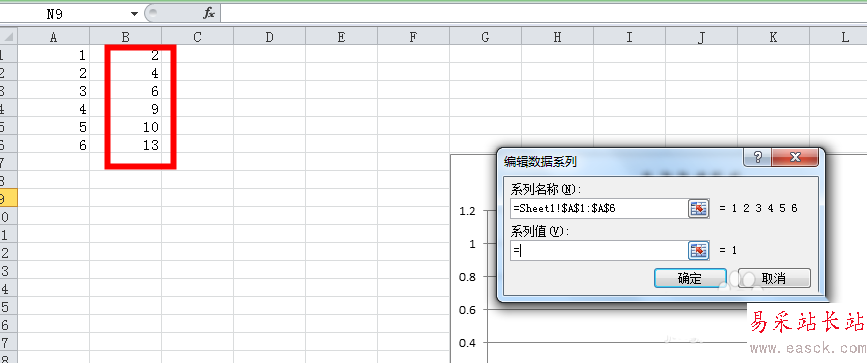This screenshot has height=363, width=867.
Task: Click cell B4 containing 9
Action: point(126,108)
